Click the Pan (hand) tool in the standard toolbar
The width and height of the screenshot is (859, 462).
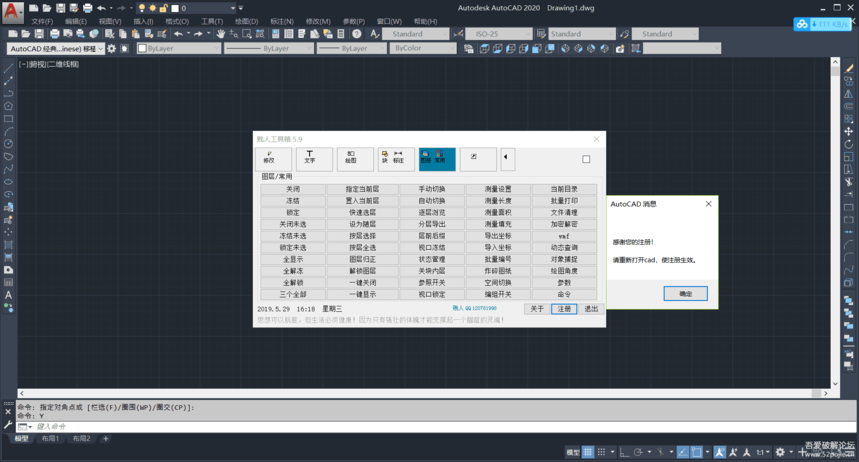coord(220,34)
